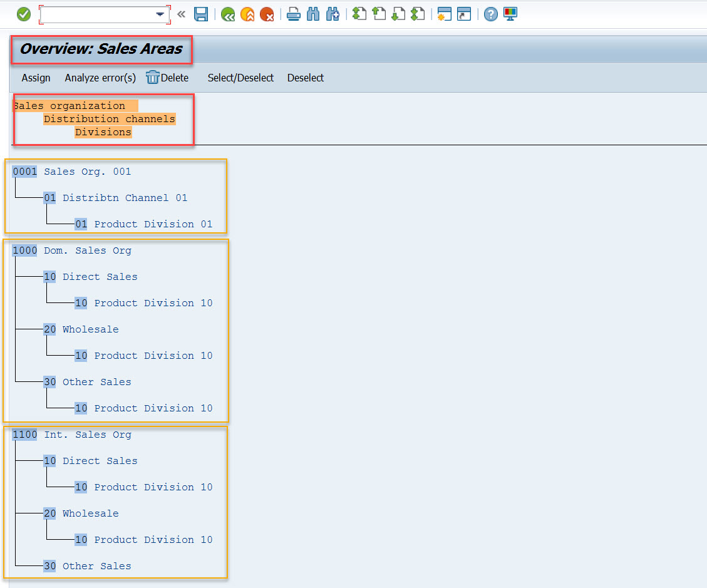Image resolution: width=707 pixels, height=588 pixels.
Task: Click Find Next icon
Action: [333, 14]
